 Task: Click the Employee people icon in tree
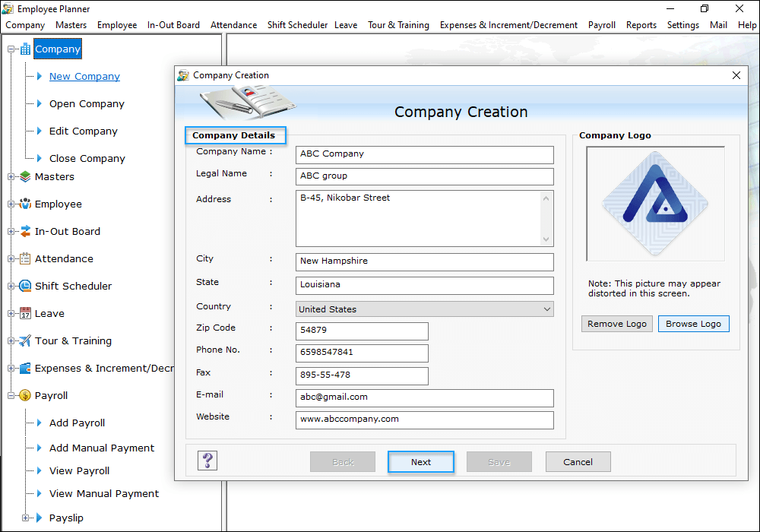(x=25, y=204)
